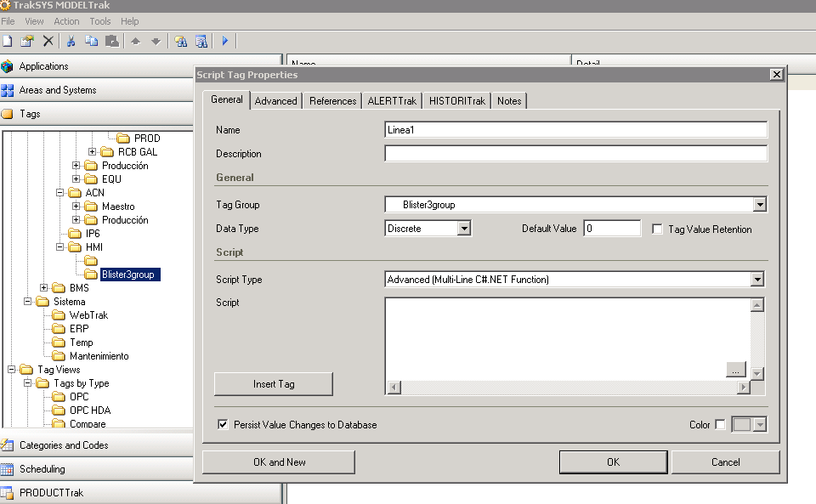The width and height of the screenshot is (816, 504).
Task: Click the PROD folder icon
Action: click(123, 139)
